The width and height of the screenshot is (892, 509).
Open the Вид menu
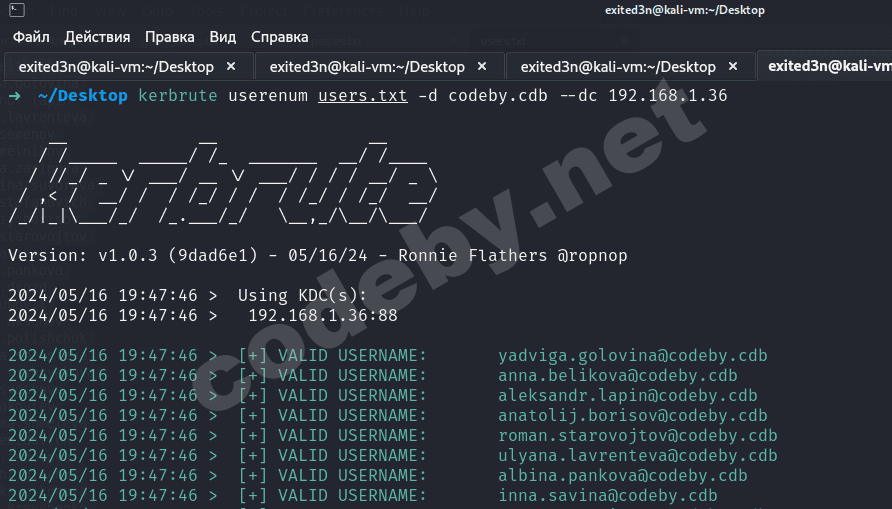coord(222,37)
